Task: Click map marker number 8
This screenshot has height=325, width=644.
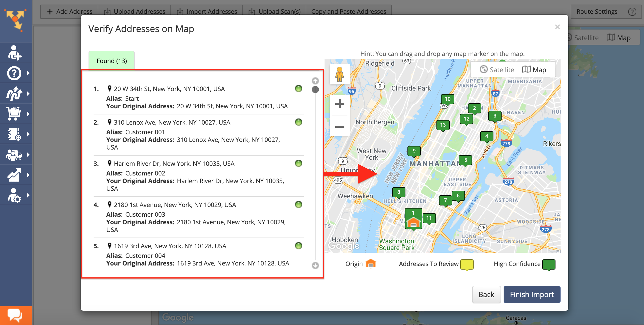Action: pyautogui.click(x=399, y=193)
